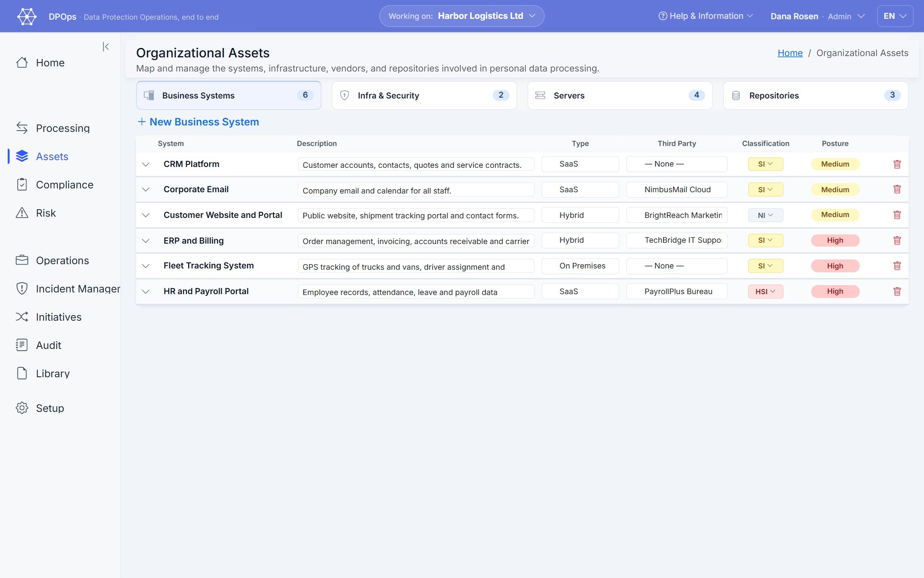Click New Business System
The image size is (924, 578).
198,122
